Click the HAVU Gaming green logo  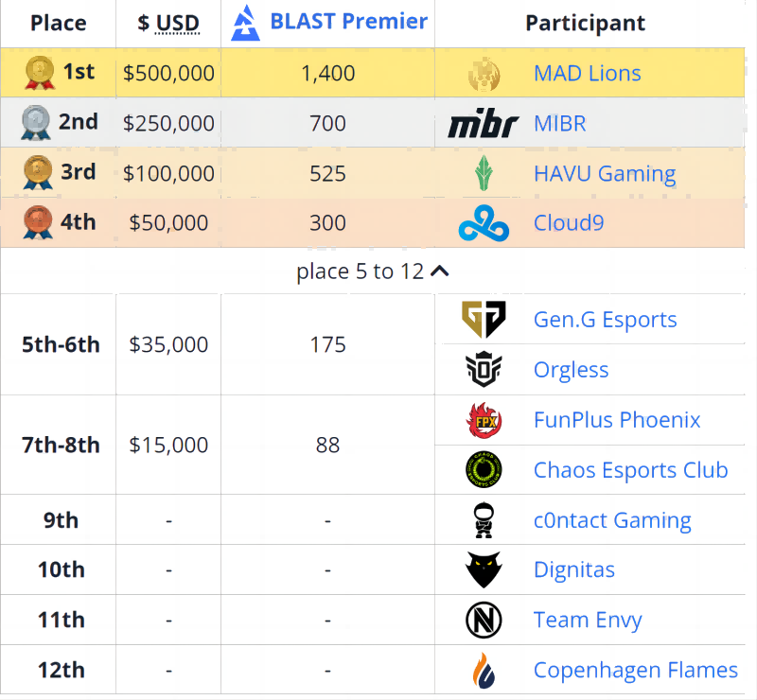click(x=484, y=173)
